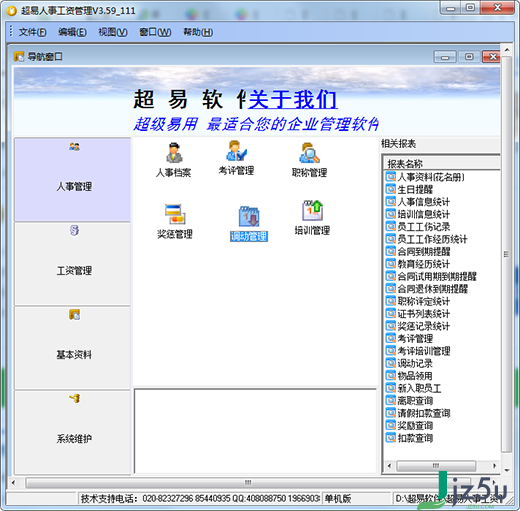The height and width of the screenshot is (511, 520).
Task: Open the 调动管理 icon
Action: point(249,223)
